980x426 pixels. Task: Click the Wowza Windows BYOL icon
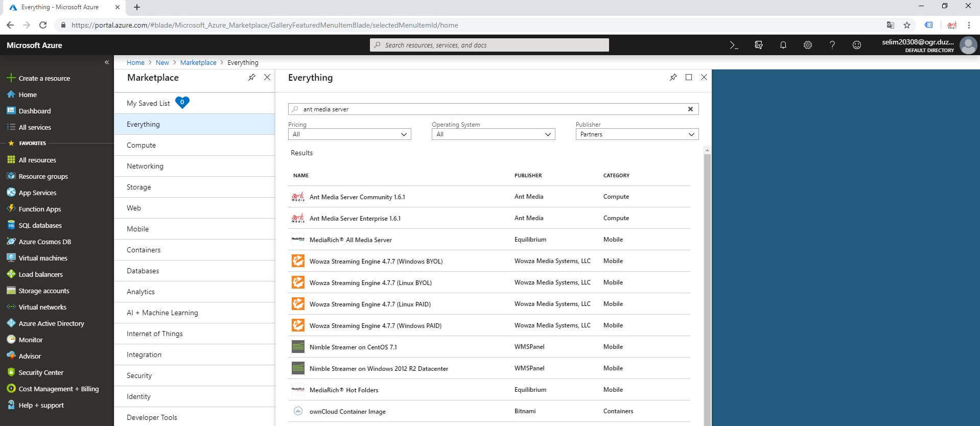point(298,261)
